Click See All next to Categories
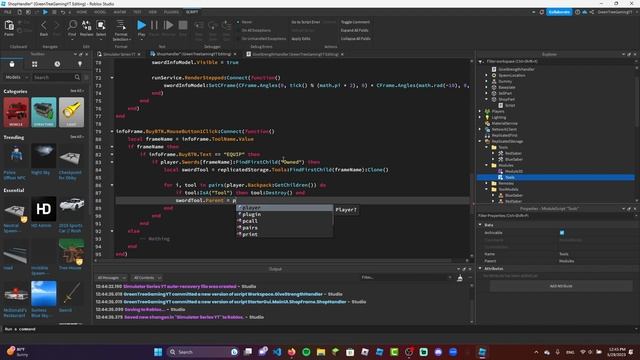Screen dimensions: 640x360 tap(76, 91)
